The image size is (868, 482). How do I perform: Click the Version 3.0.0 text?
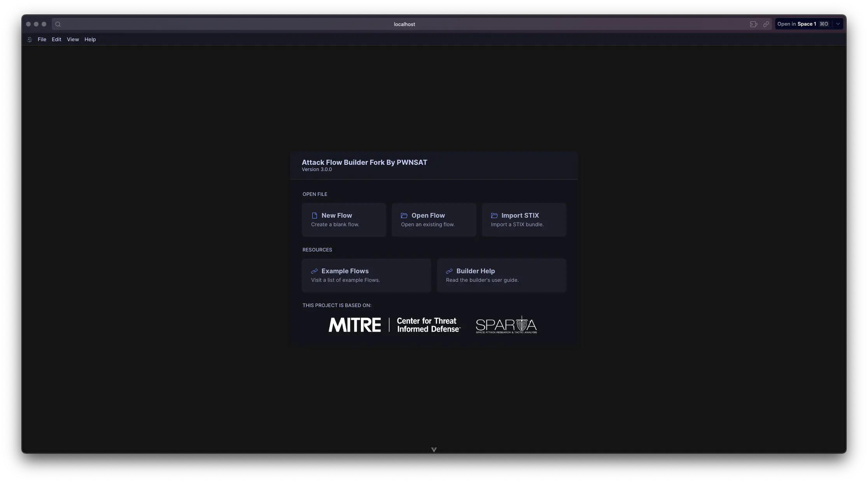click(317, 169)
